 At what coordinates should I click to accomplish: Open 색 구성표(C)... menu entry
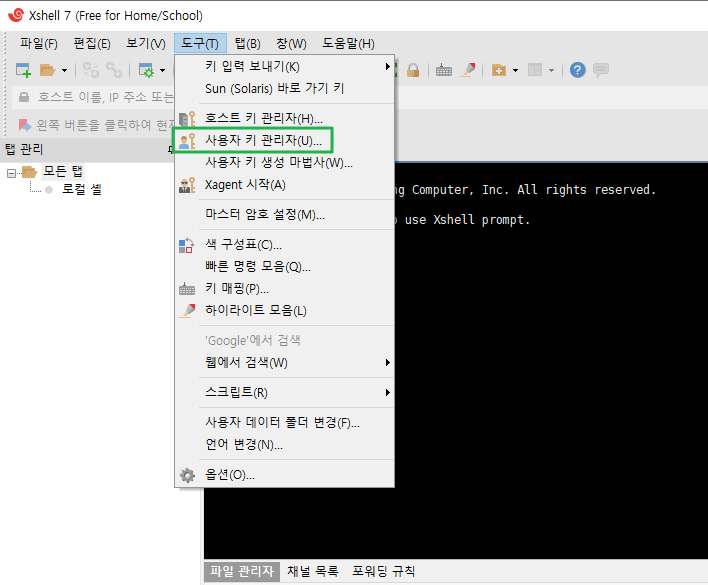284,245
